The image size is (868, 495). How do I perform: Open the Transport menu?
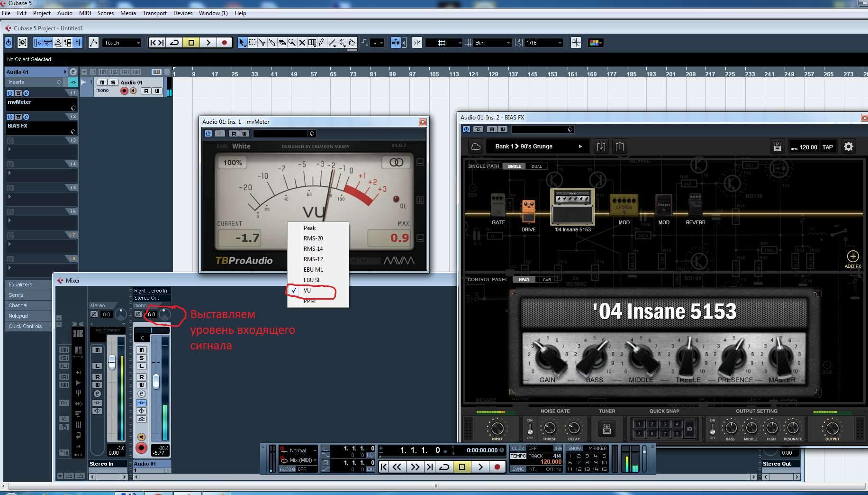pyautogui.click(x=154, y=13)
